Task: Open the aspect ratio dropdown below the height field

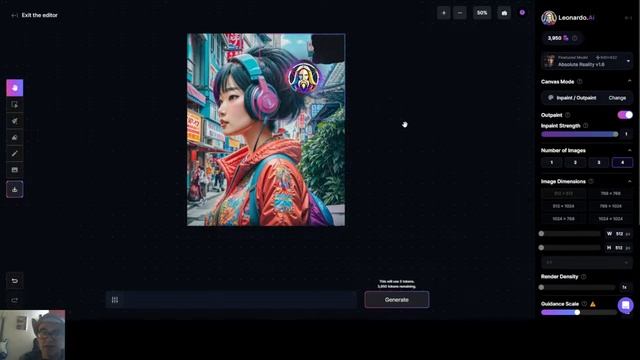Action: pos(587,262)
